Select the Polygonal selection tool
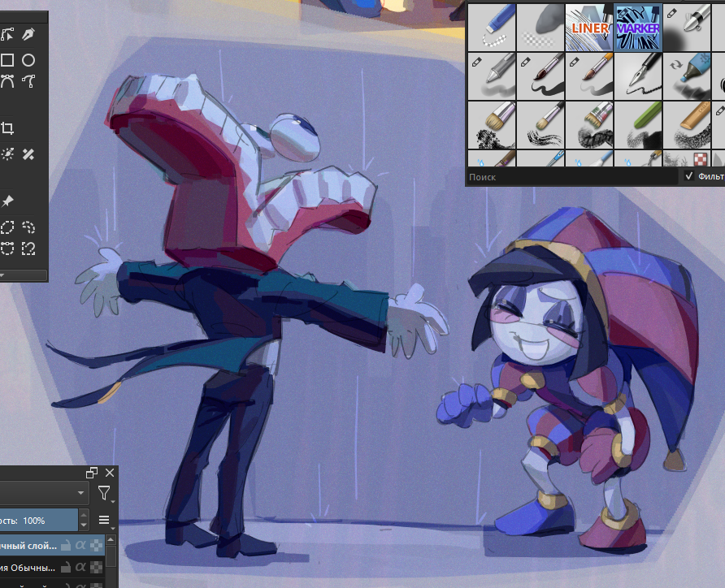 pyautogui.click(x=7, y=227)
